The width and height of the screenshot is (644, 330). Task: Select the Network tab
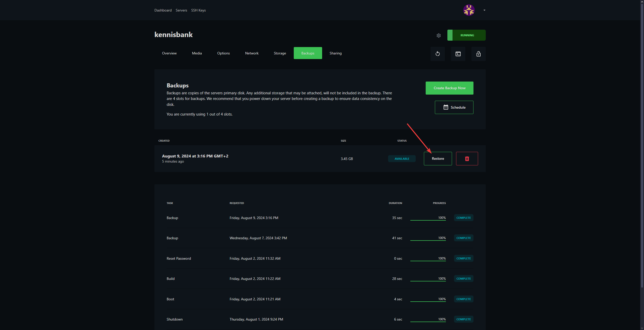(252, 53)
